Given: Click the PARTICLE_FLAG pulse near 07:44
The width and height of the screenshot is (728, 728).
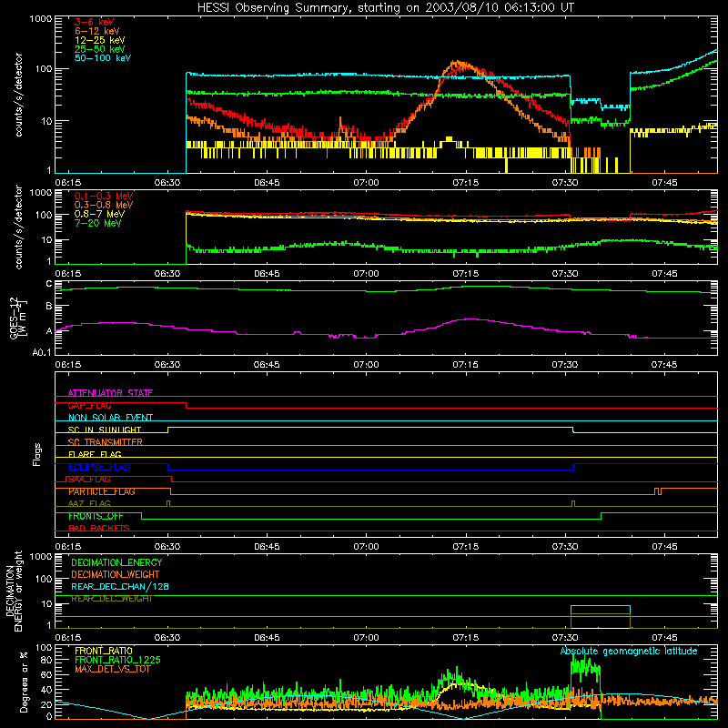Looking at the screenshot, I should click(658, 491).
